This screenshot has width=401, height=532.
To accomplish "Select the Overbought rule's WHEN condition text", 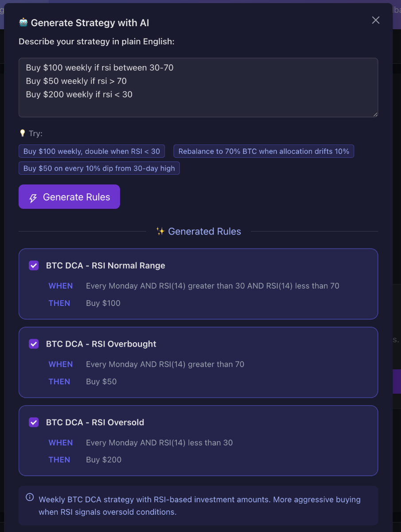I will (x=165, y=364).
